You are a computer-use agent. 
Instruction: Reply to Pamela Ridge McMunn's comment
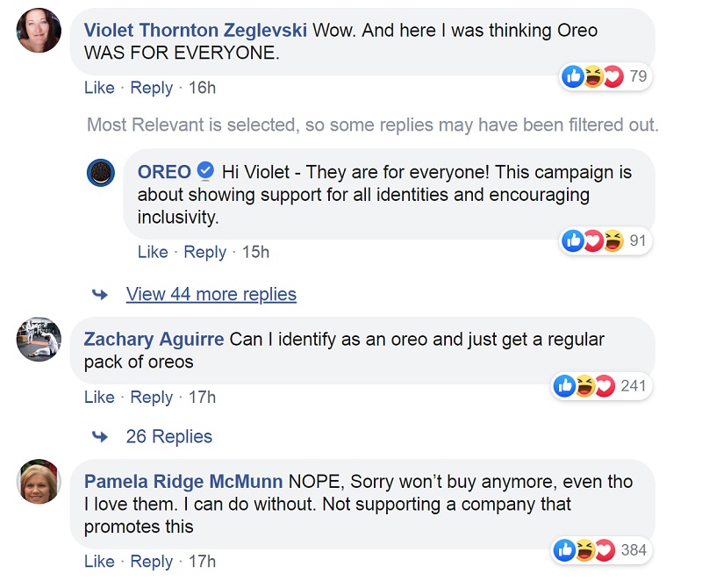pyautogui.click(x=151, y=562)
